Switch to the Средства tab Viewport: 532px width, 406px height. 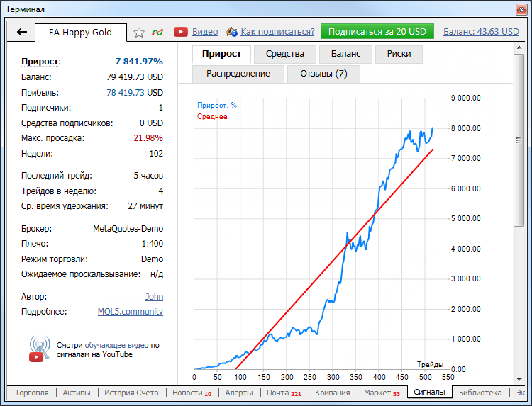(x=285, y=54)
